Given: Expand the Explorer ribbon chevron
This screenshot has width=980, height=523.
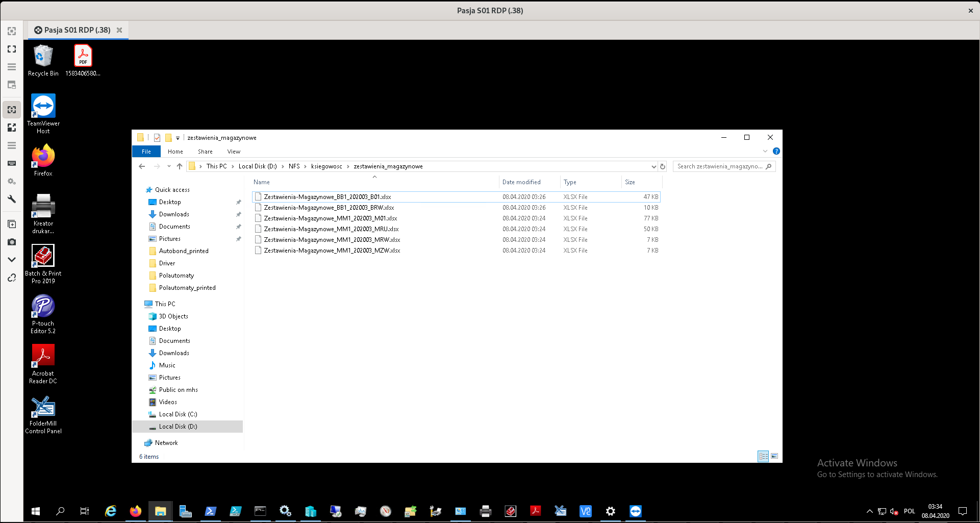Looking at the screenshot, I should point(765,151).
